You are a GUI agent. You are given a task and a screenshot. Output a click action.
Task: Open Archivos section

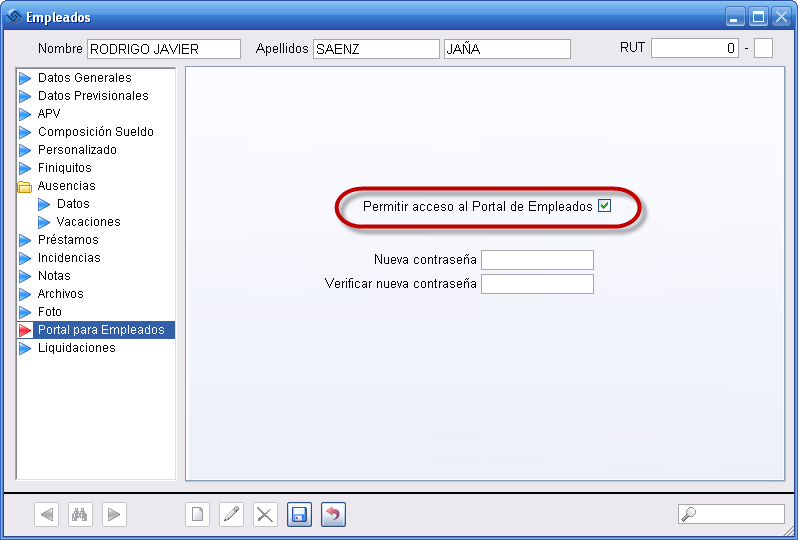(x=61, y=294)
